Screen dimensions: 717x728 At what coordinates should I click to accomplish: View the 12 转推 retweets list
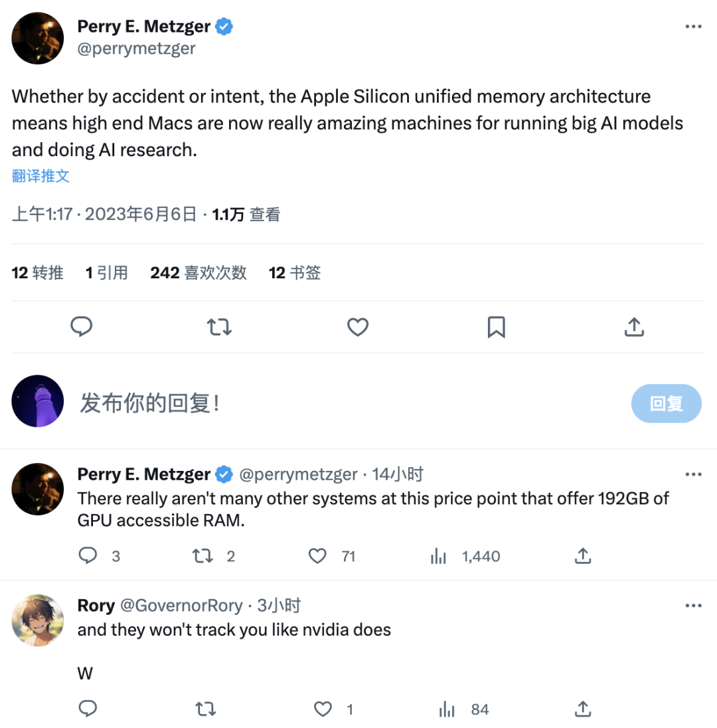38,272
